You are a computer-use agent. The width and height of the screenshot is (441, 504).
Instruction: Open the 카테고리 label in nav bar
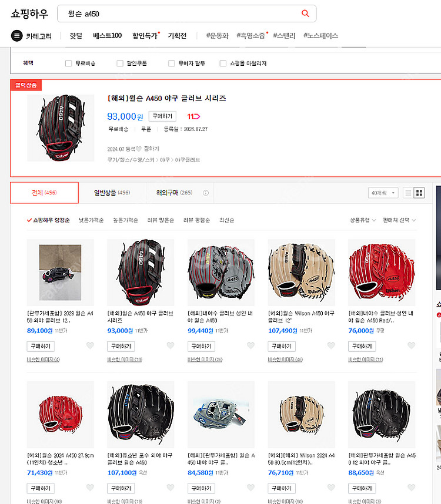(39, 36)
